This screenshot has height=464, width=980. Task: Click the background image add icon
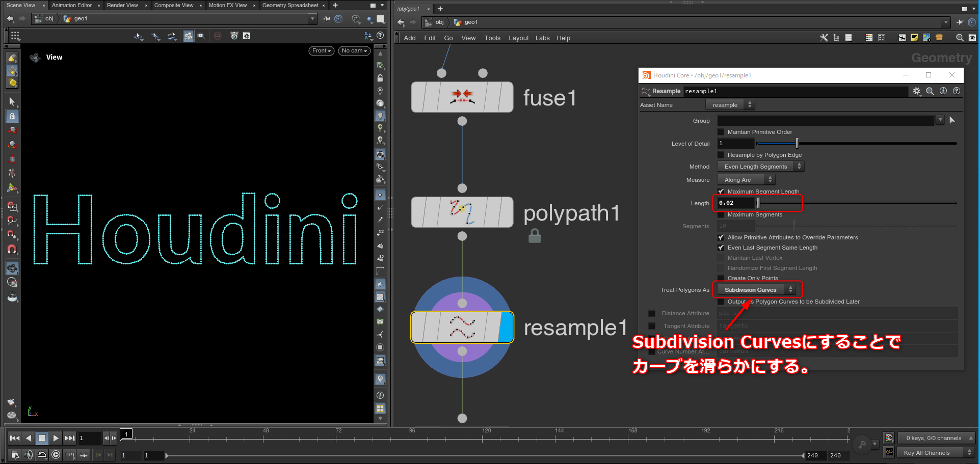[926, 38]
